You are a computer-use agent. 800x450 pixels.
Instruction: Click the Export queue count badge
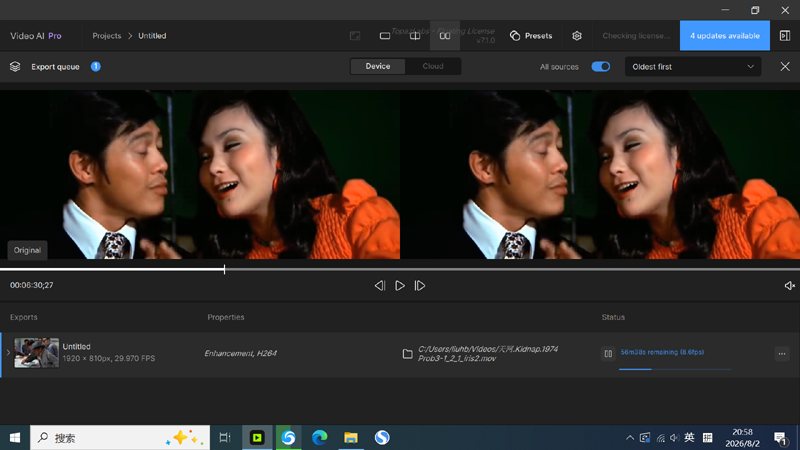tap(95, 66)
